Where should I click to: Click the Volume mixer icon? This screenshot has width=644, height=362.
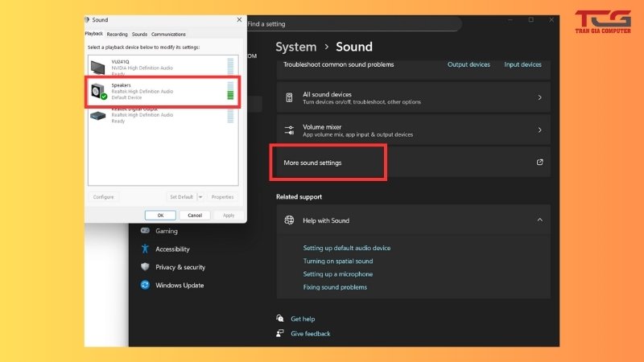click(290, 130)
